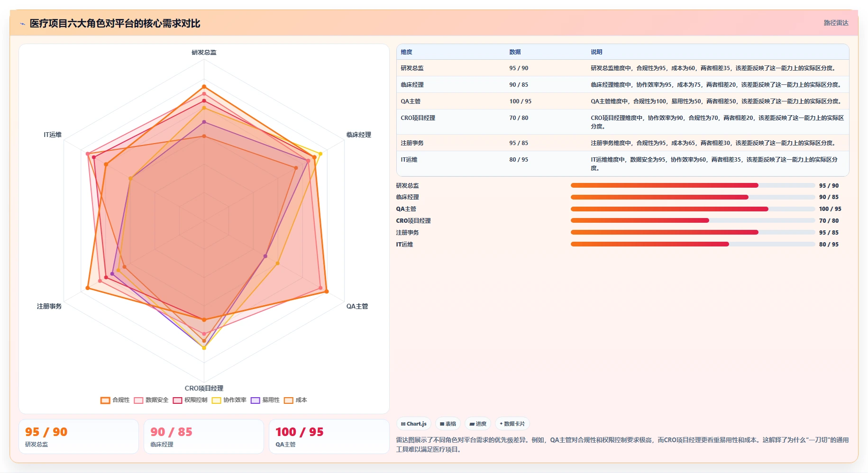Viewport: 868px width, 473px height.
Task: Click the 70 / 80 progress bar value
Action: click(x=829, y=221)
